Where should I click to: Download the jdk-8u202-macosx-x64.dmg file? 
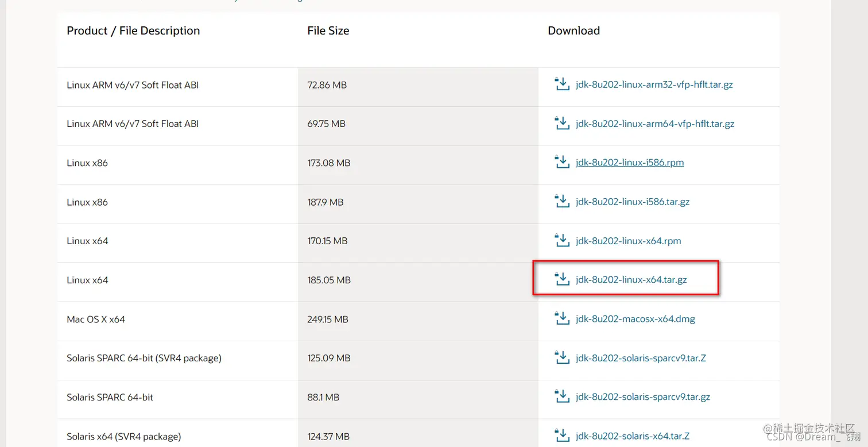[635, 319]
